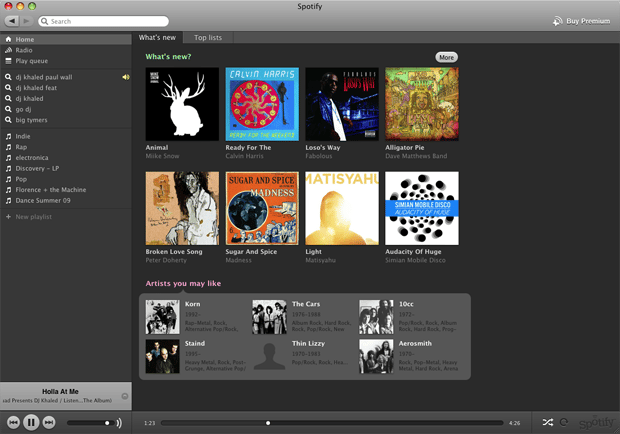Pause the current track
This screenshot has height=434, width=620.
pos(31,423)
